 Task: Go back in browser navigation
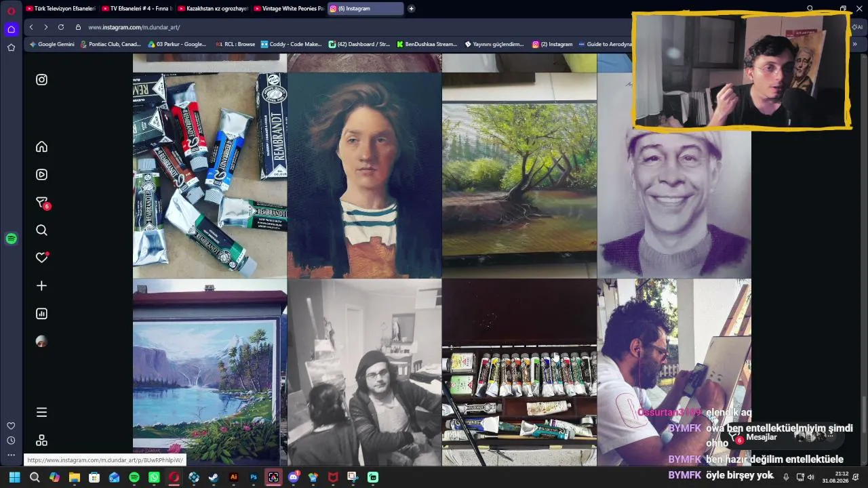[31, 27]
